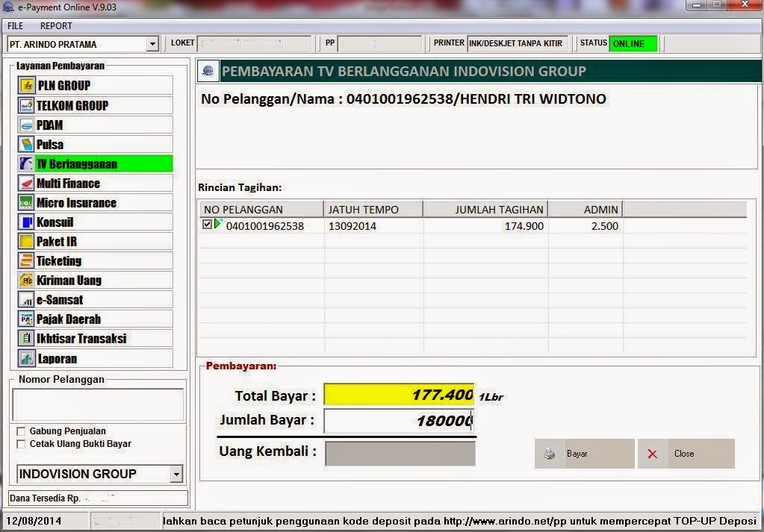Click the e-Samsat service label
764x532 pixels.
coord(60,299)
